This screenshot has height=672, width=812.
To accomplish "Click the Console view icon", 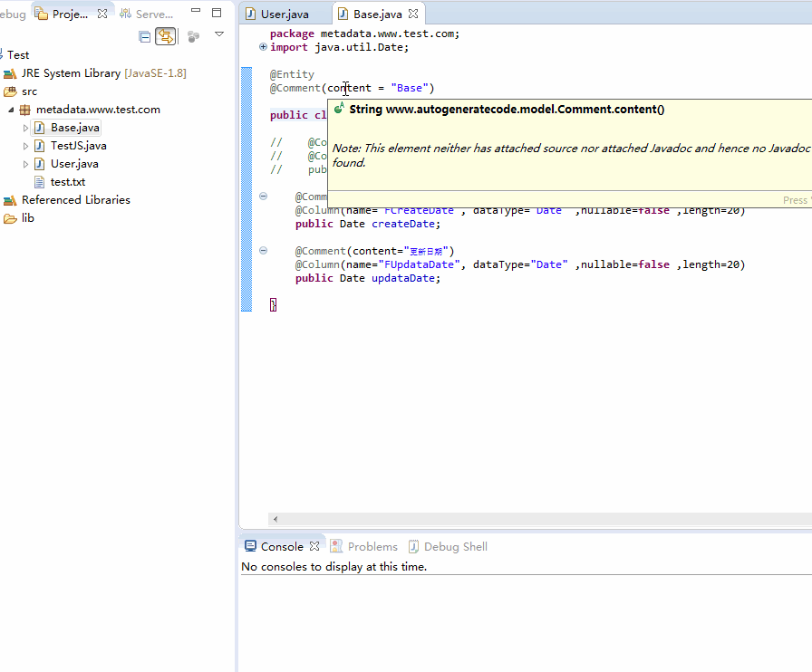I will coord(251,545).
